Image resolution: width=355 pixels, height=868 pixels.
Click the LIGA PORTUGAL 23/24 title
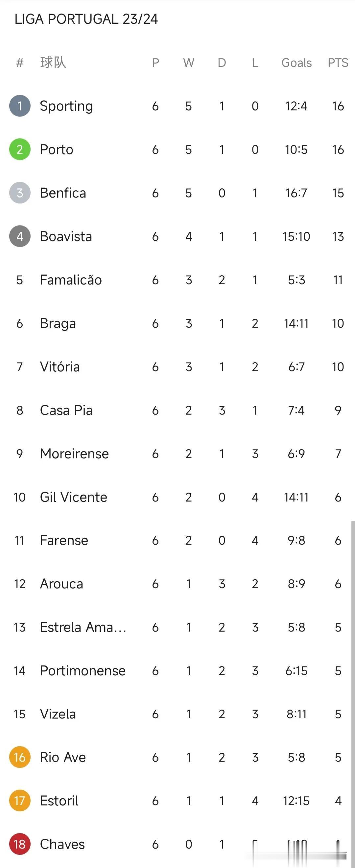(86, 19)
